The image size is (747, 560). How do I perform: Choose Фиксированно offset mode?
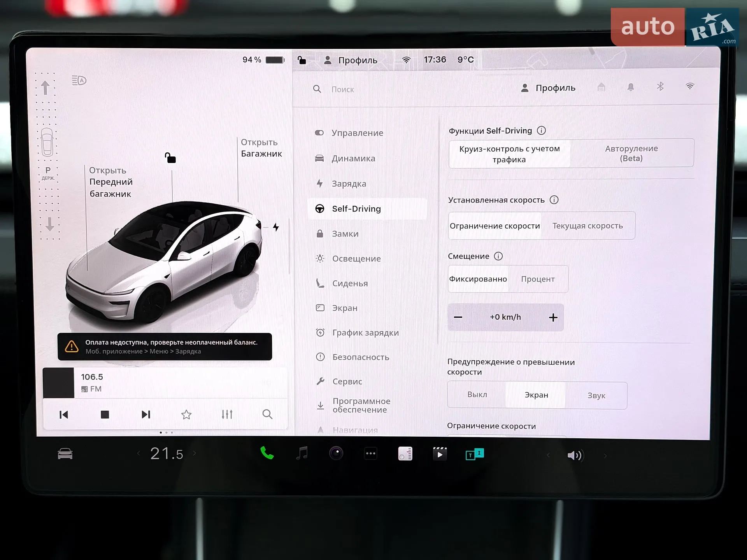coord(478,279)
